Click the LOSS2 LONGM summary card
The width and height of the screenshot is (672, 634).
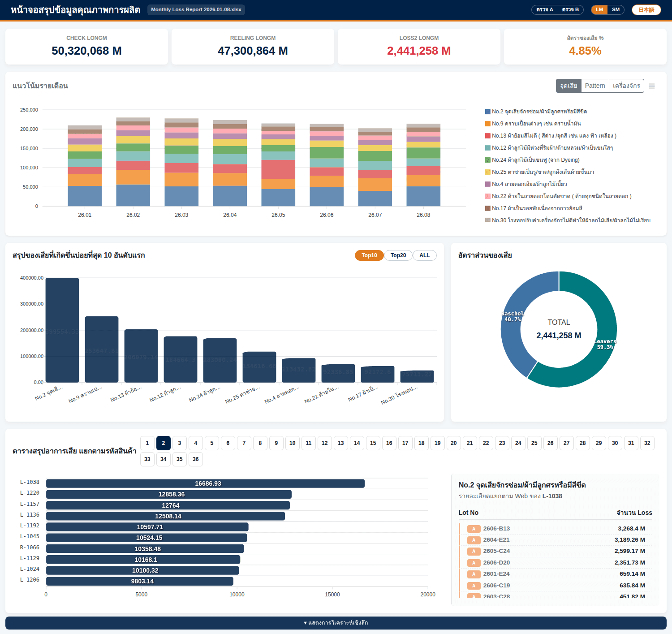point(419,47)
